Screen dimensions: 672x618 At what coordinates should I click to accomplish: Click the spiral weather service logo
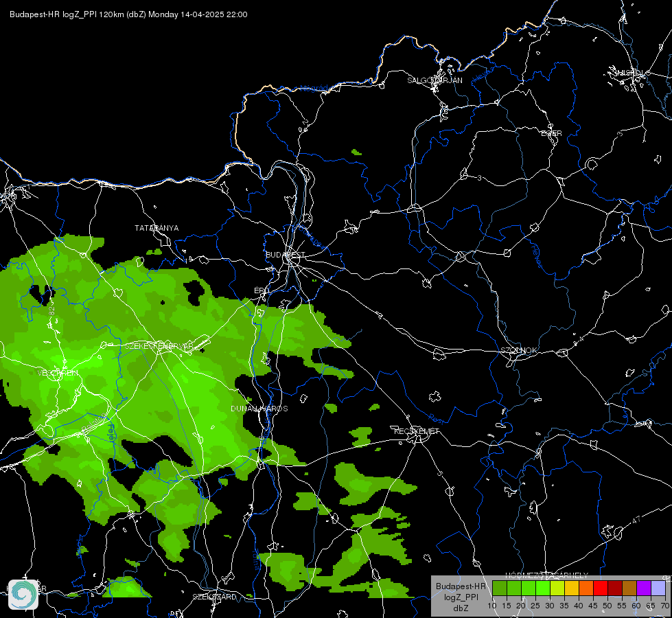coord(23,595)
